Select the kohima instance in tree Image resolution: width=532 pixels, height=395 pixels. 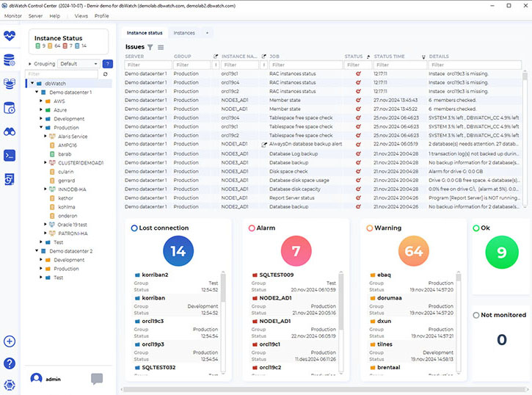pyautogui.click(x=67, y=206)
